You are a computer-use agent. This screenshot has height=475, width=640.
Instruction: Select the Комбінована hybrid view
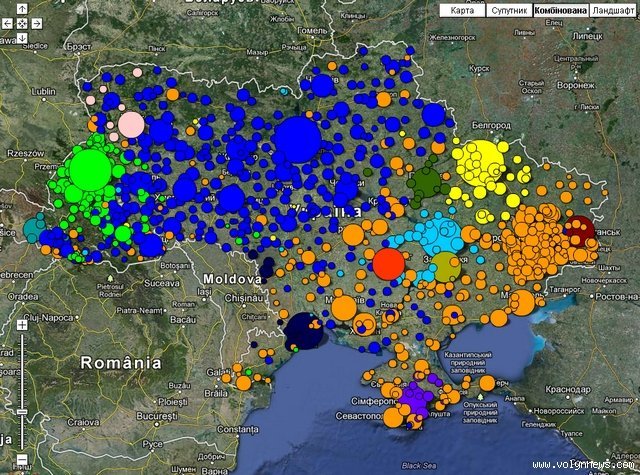[558, 10]
